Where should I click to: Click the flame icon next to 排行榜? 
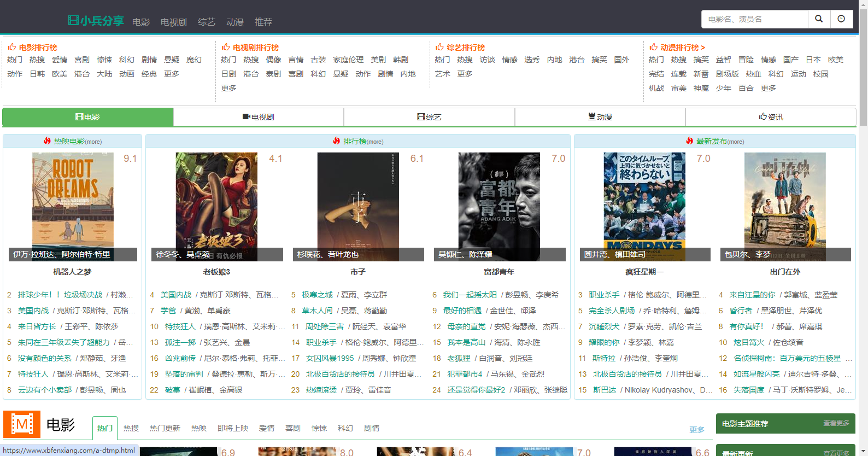pyautogui.click(x=337, y=141)
